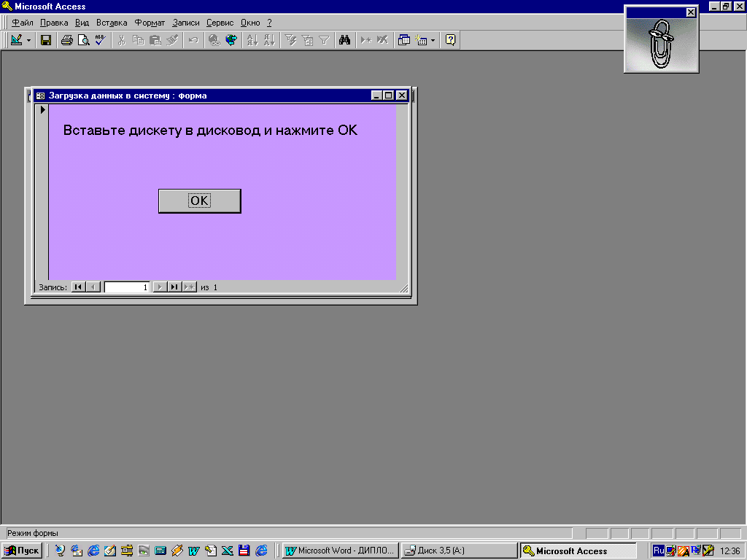Click the Ru keyboard language indicator
Image resolution: width=747 pixels, height=560 pixels.
(659, 551)
